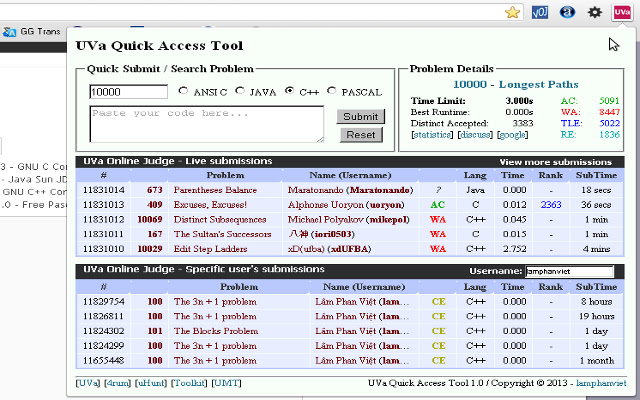Click submission ID 11824299
Viewport: 640px width, 400px height.
(104, 346)
